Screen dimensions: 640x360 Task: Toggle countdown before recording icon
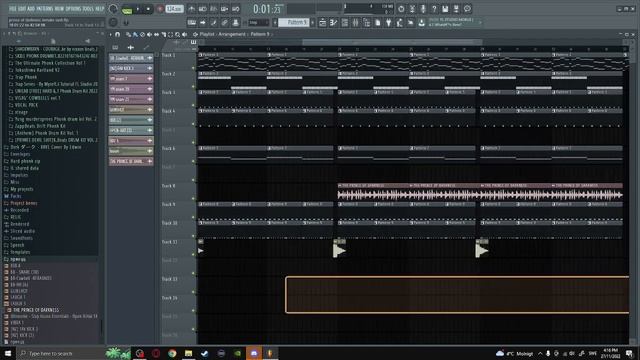pos(213,9)
